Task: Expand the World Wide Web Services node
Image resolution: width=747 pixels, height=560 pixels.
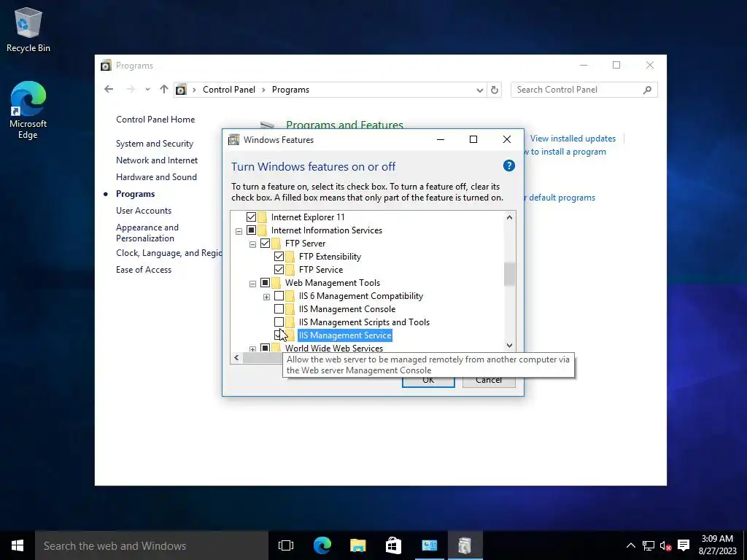Action: point(252,349)
